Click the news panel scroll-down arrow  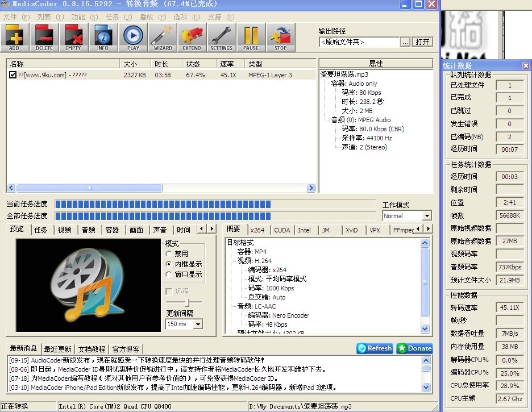pos(426,386)
